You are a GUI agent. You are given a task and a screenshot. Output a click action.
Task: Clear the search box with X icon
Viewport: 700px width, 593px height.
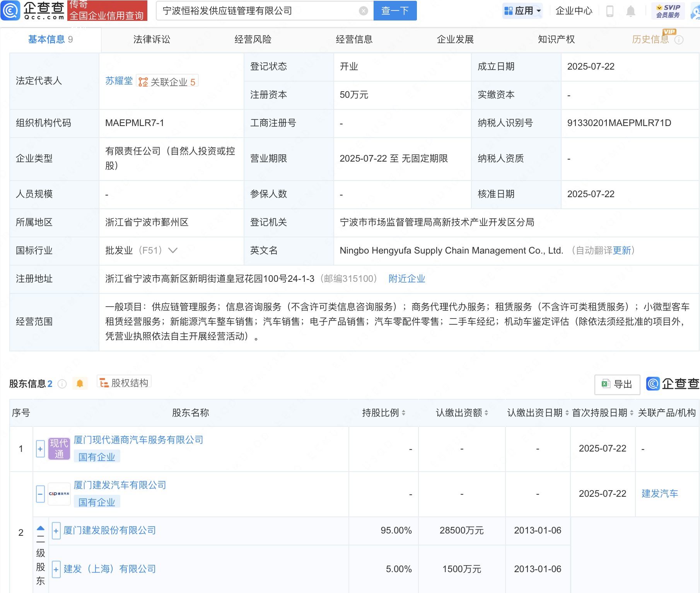(363, 11)
